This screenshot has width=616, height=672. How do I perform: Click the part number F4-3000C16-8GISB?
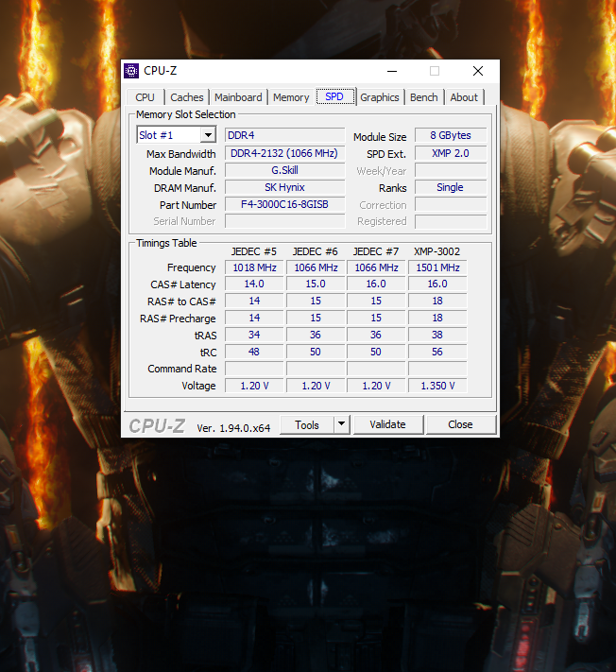tap(285, 204)
